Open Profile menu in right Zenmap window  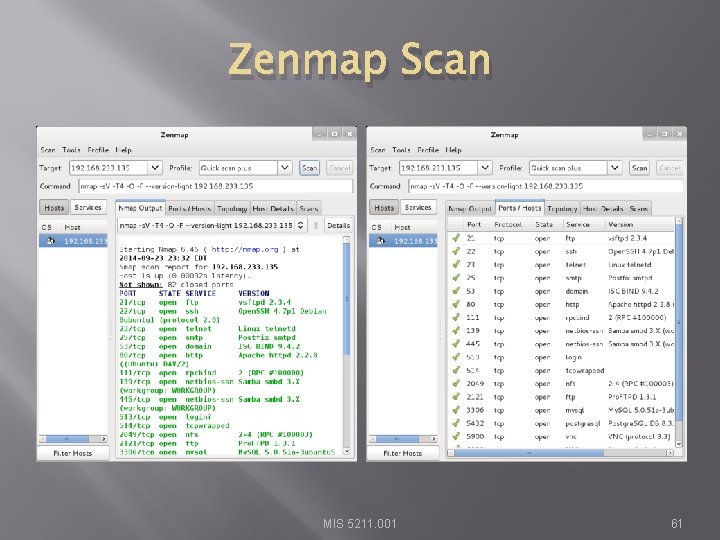428,150
